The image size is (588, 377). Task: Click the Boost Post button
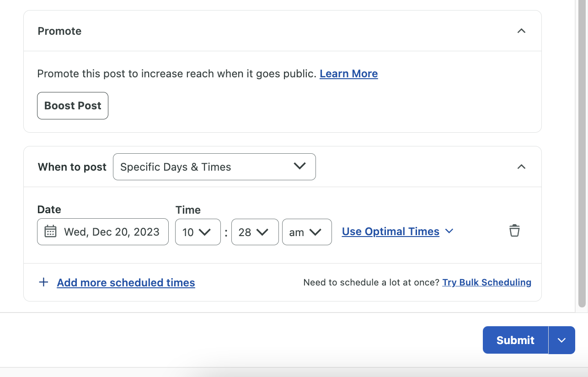coord(72,106)
